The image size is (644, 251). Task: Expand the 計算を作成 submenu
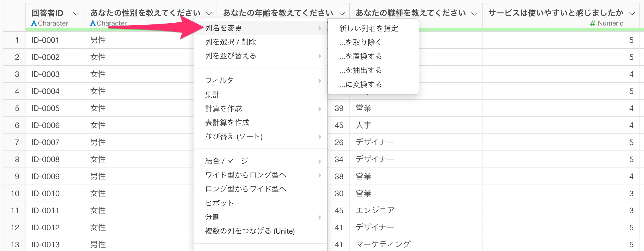pos(224,108)
